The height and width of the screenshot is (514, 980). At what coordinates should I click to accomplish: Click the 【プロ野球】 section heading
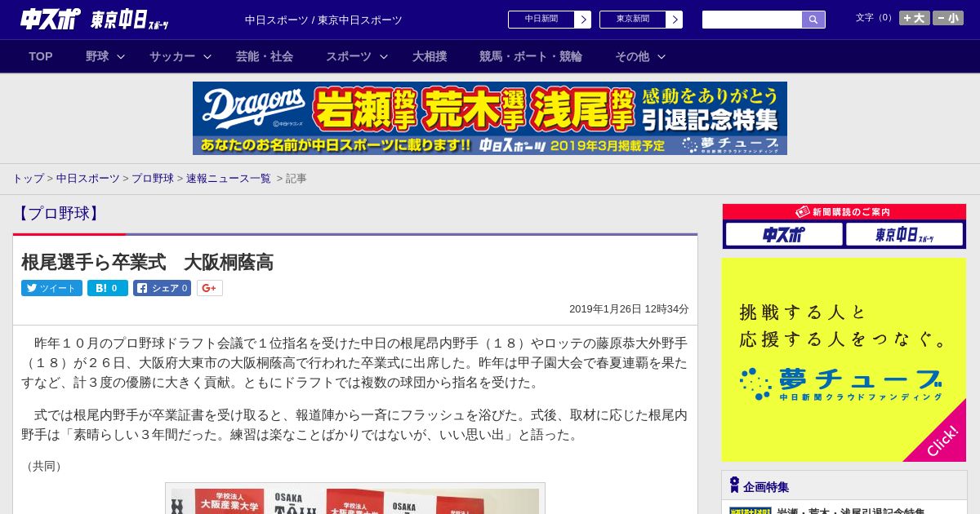point(58,214)
